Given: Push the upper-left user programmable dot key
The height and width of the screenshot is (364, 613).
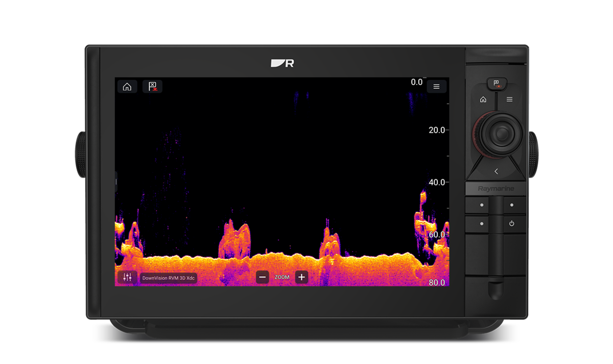Looking at the screenshot, I should click(482, 205).
